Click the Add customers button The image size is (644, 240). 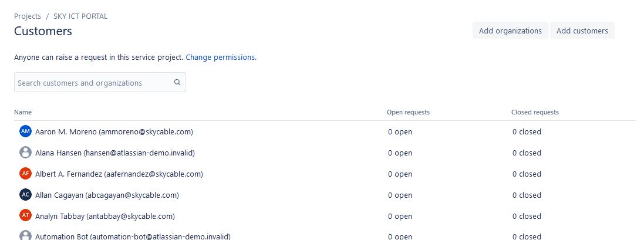[x=582, y=31]
